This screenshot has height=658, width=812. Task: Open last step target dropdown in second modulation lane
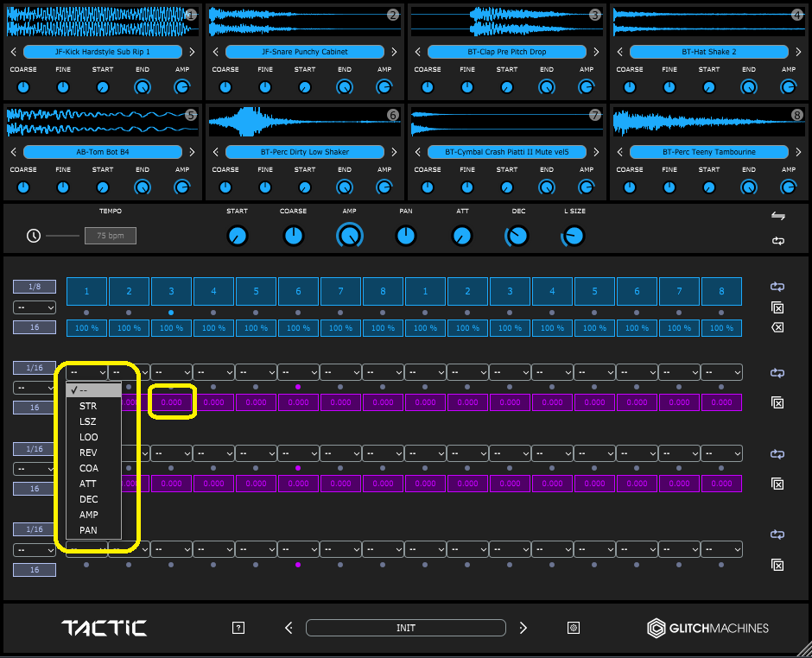[721, 453]
